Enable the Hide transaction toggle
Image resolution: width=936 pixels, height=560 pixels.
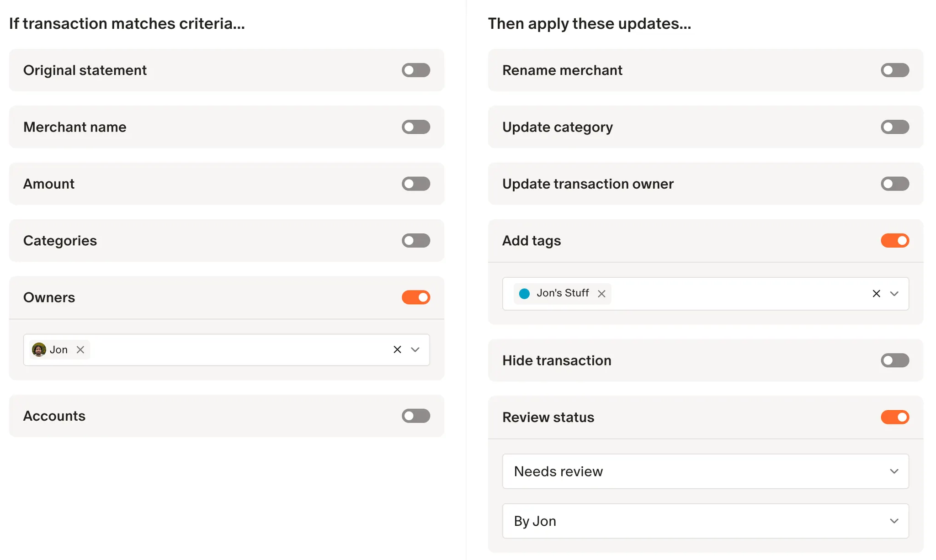coord(895,360)
